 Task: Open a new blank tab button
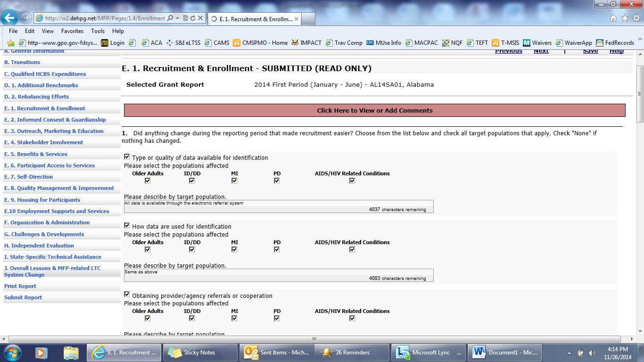(x=308, y=19)
